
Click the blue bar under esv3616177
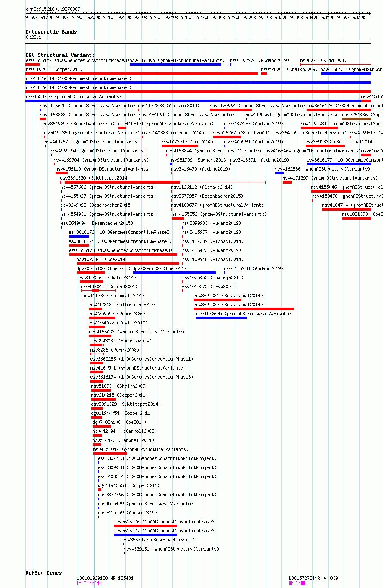tap(145, 535)
